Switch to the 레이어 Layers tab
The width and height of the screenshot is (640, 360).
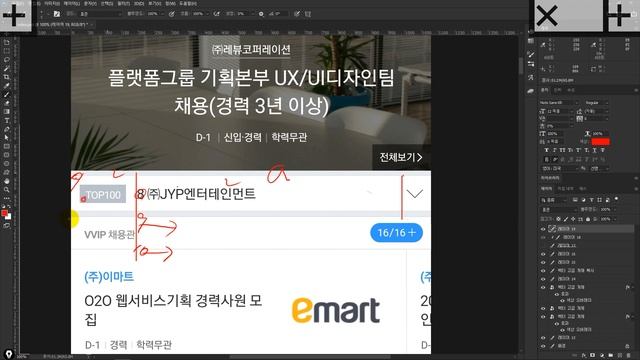click(x=546, y=189)
